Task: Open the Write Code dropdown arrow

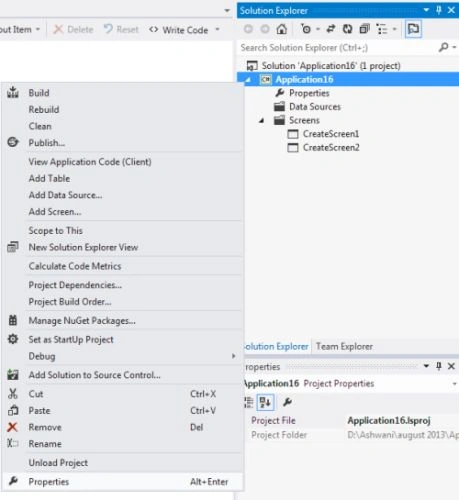Action: (217, 30)
